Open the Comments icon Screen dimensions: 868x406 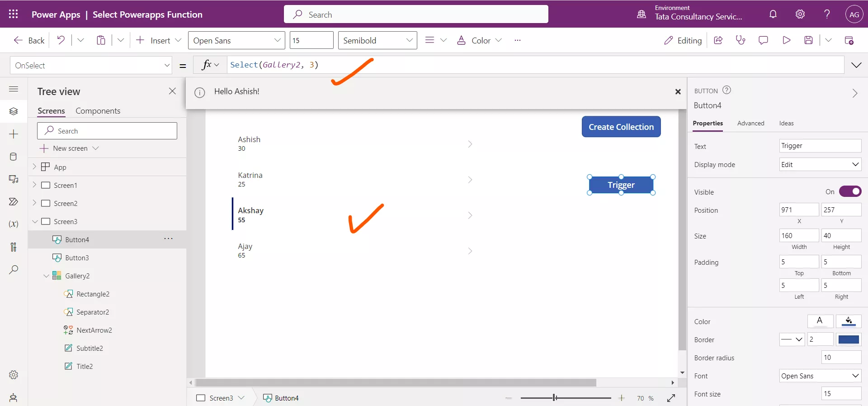point(763,40)
